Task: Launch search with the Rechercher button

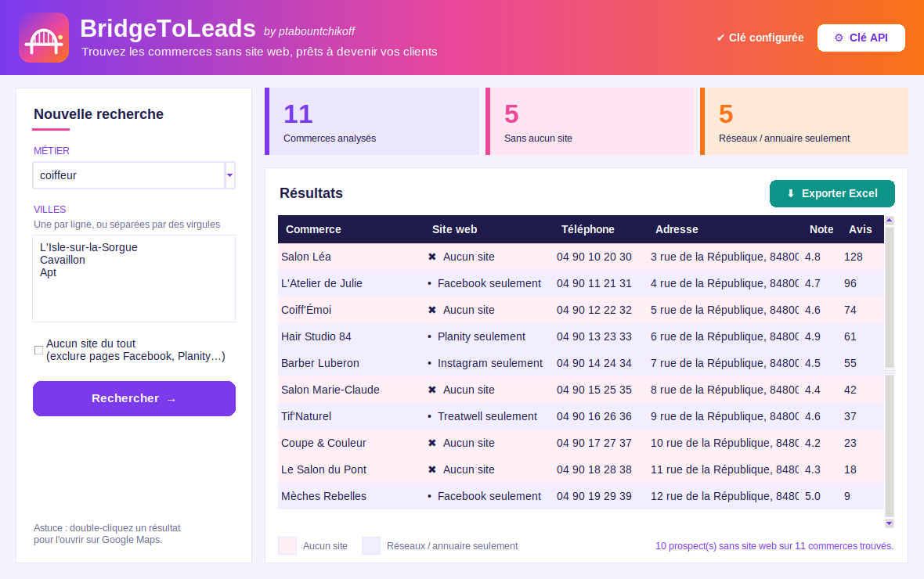Action: pyautogui.click(x=135, y=399)
